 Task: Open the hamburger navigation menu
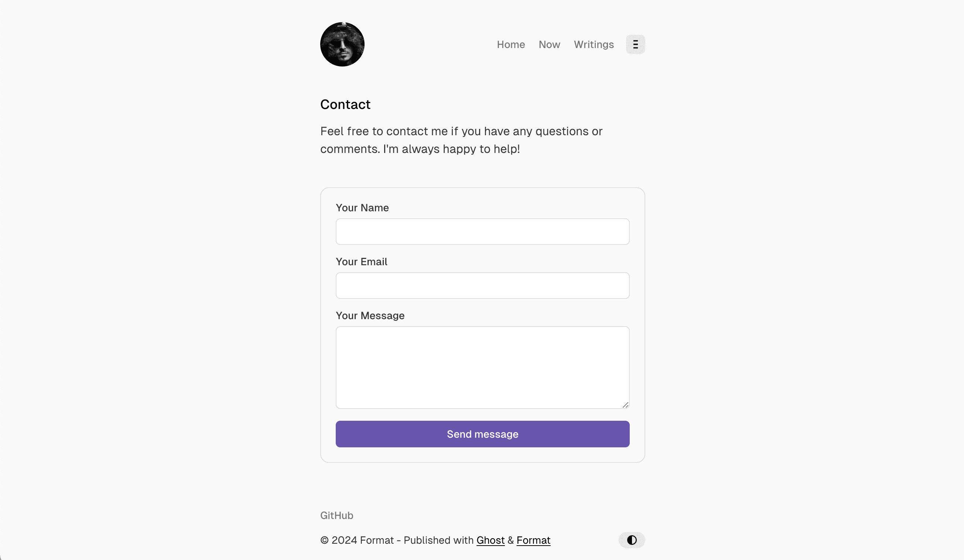[x=635, y=44]
